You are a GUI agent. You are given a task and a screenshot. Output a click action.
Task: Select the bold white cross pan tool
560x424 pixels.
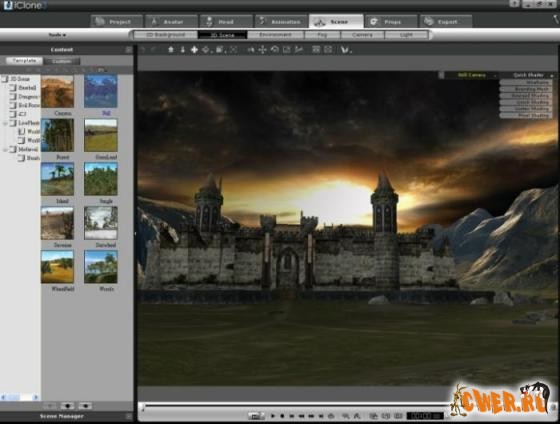[194, 50]
